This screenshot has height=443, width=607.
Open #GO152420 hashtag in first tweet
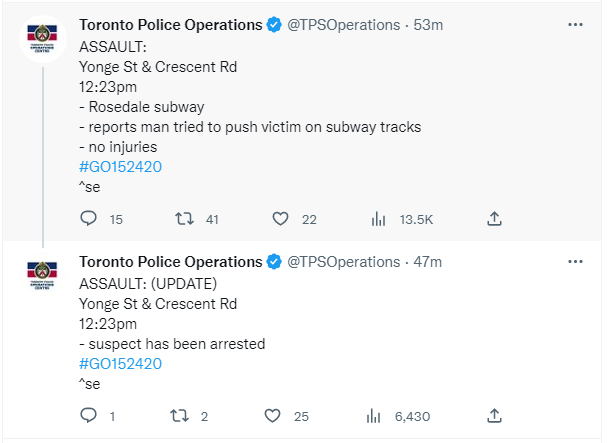120,167
